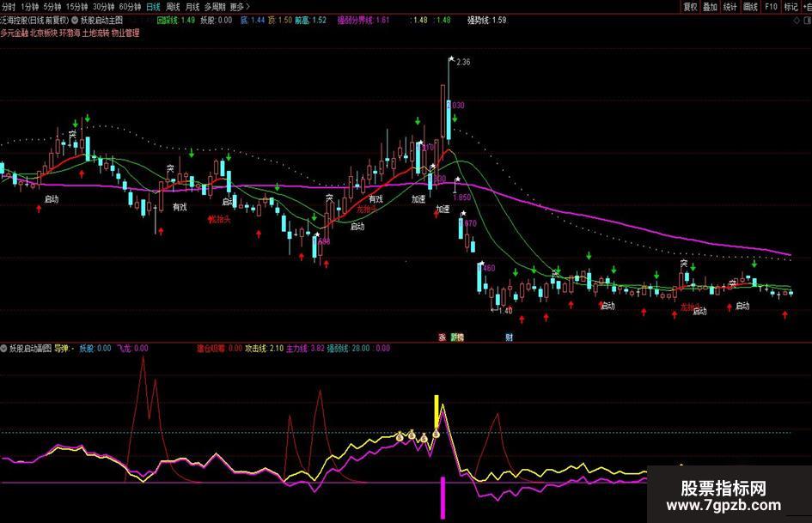Select the 60分钟 period tab
Viewport: 812px width, 523px height.
click(x=130, y=7)
